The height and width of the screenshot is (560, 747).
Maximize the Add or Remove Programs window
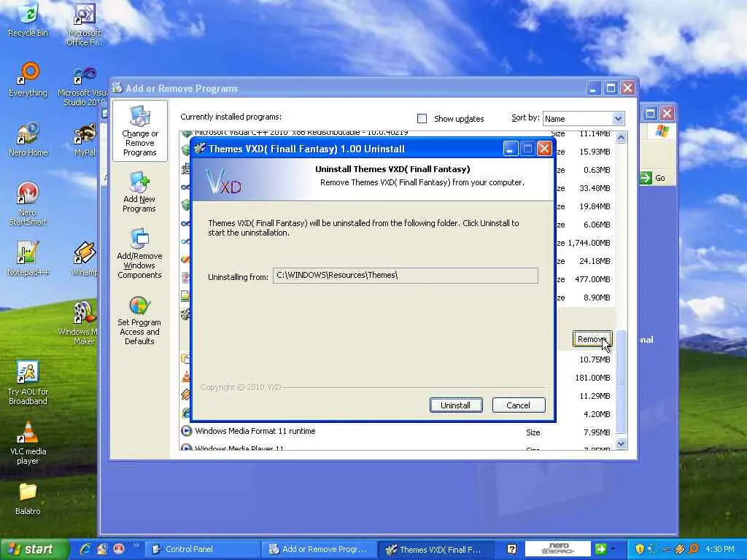click(x=611, y=88)
